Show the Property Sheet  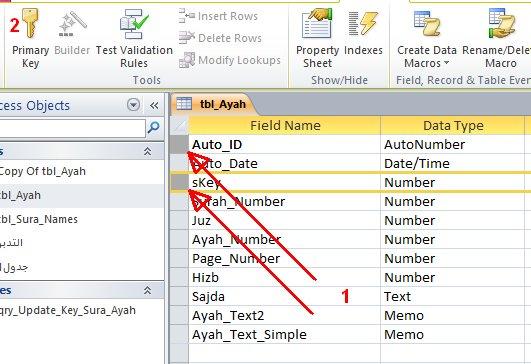(x=317, y=39)
